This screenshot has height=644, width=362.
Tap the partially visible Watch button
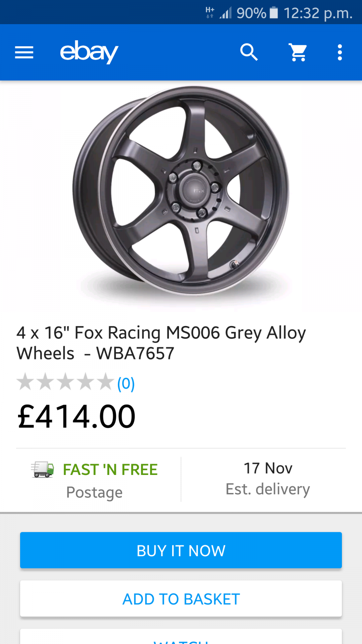coord(181,638)
